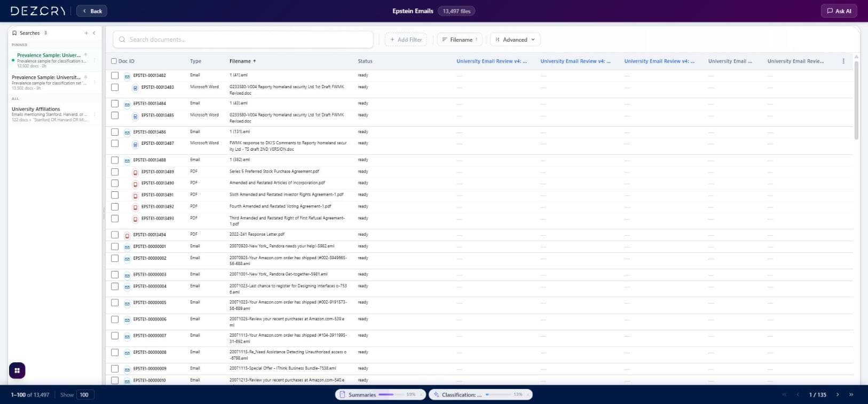Screen dimensions: 868x404
Task: Open Series 5 Preferred Stock Purchase Agreement.pdf
Action: [274, 172]
